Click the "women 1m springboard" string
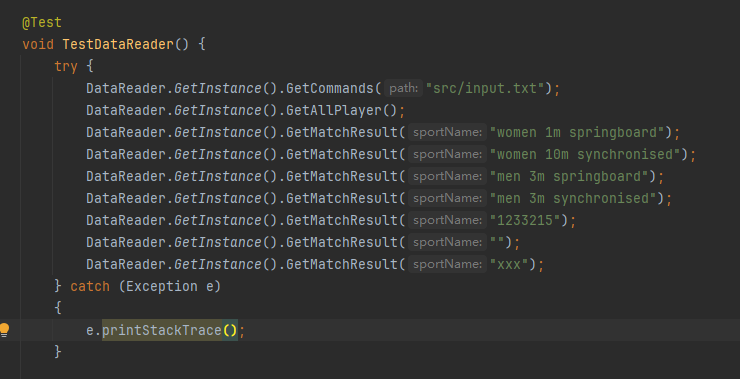 (577, 132)
